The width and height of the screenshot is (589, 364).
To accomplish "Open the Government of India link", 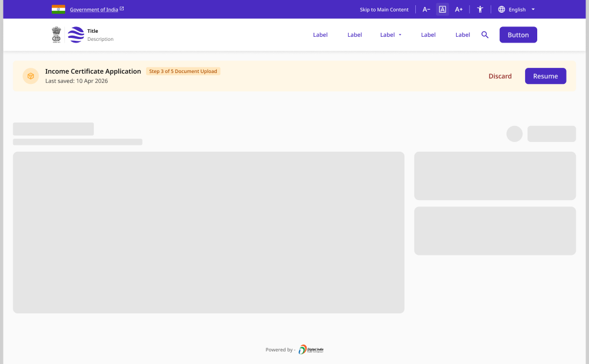I will point(94,9).
